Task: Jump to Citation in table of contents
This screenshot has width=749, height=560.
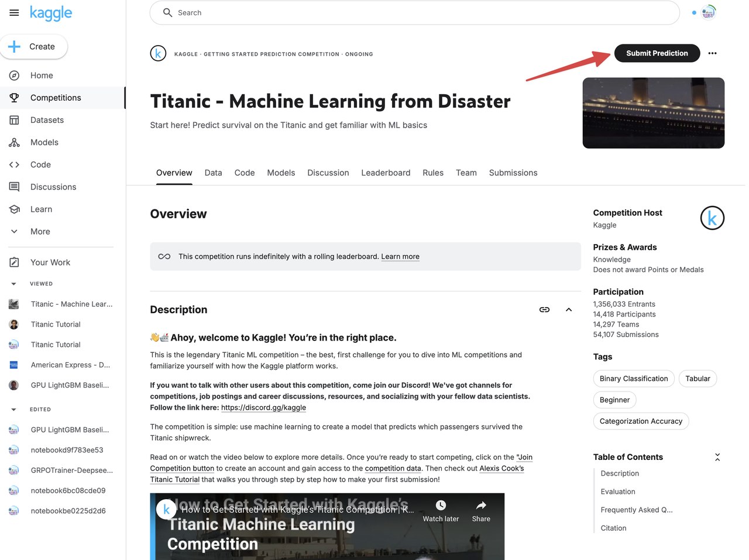Action: point(613,528)
